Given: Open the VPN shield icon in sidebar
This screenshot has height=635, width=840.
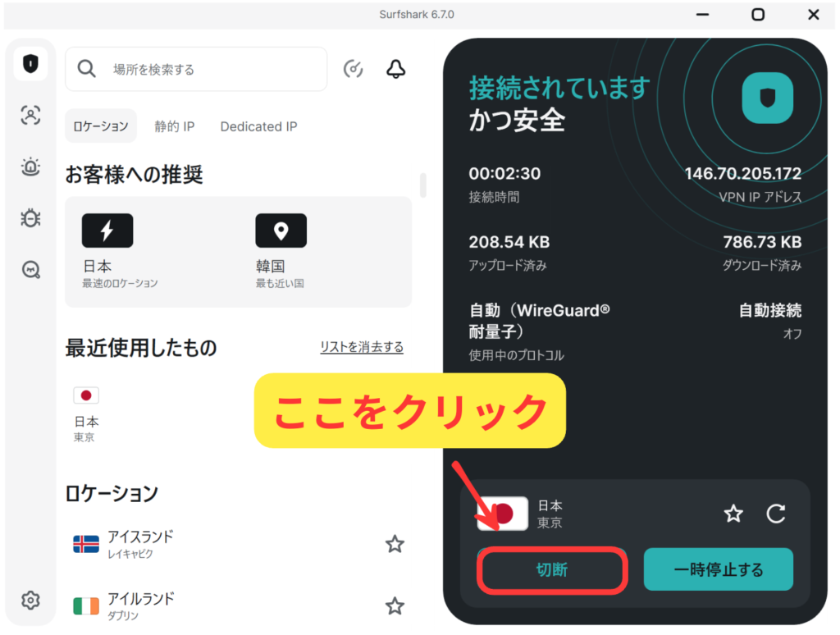Looking at the screenshot, I should click(30, 64).
